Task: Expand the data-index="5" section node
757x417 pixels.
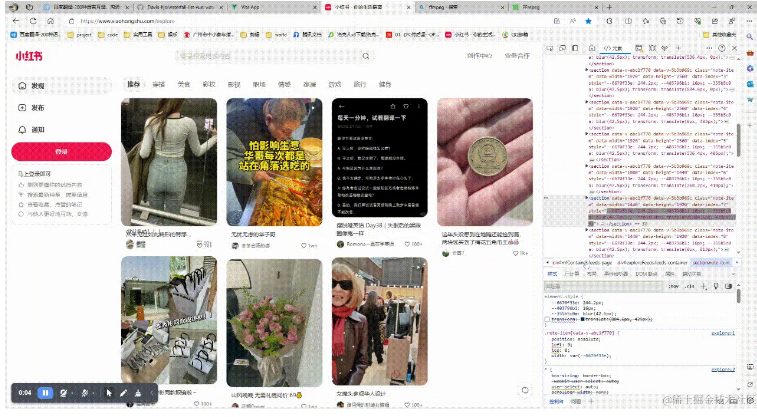Action: pyautogui.click(x=587, y=134)
